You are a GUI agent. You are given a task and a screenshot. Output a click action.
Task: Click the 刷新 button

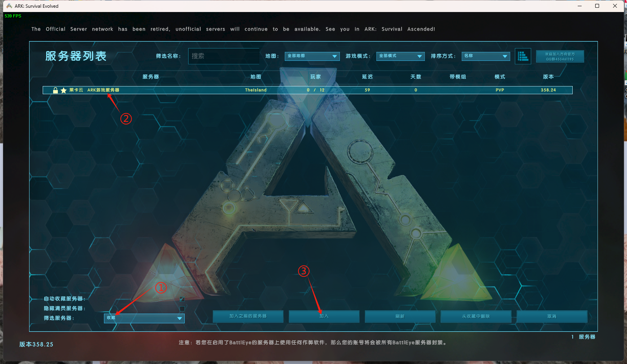point(400,316)
